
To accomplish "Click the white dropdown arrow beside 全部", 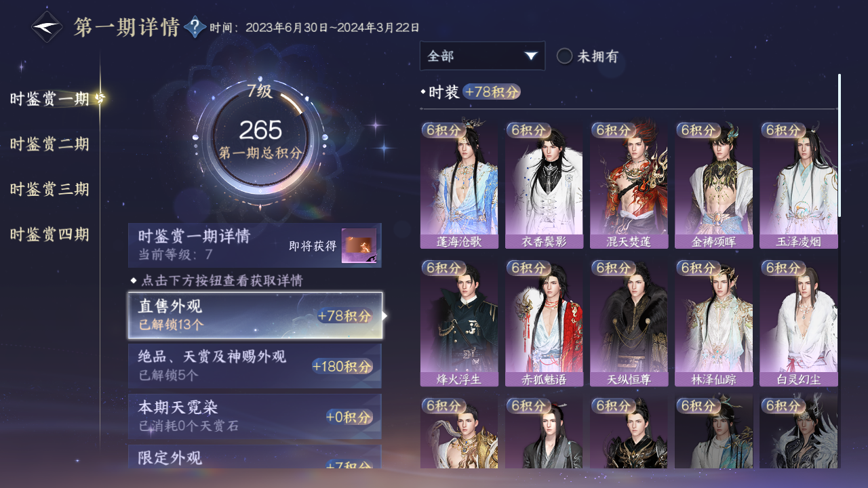I will coord(531,56).
